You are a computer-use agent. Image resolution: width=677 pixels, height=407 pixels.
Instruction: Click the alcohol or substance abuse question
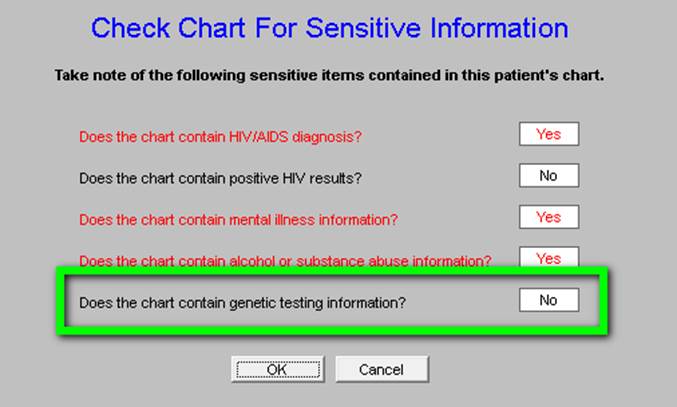pyautogui.click(x=285, y=261)
